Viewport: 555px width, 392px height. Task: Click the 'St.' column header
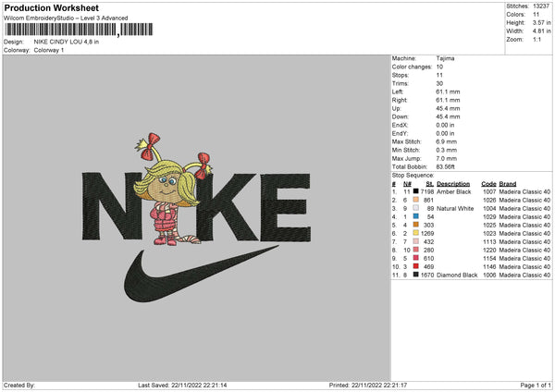430,184
